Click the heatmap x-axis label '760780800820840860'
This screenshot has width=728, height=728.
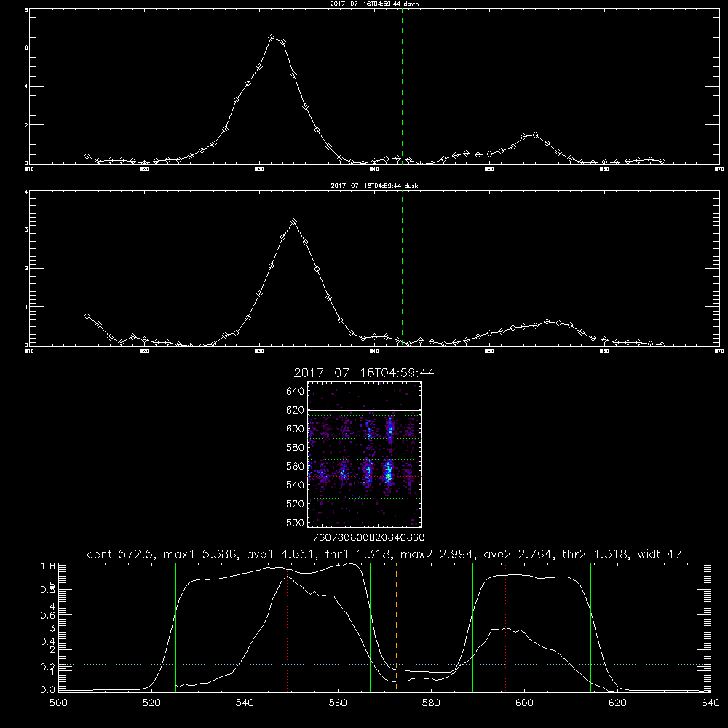[x=368, y=537]
